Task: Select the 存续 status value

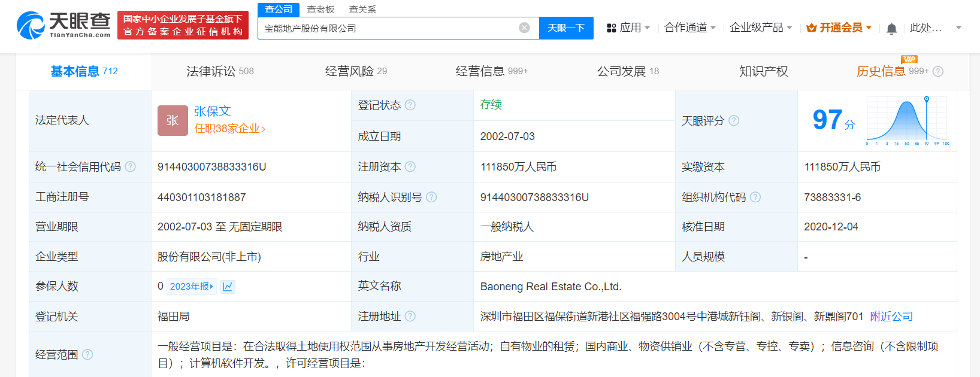Action: click(x=491, y=105)
